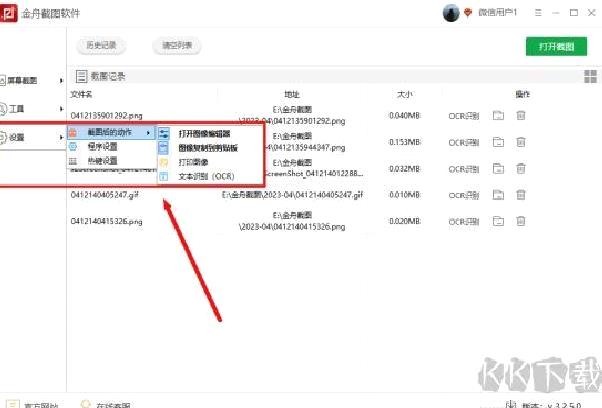Select 截图后的动作 menu entry
Image resolution: width=602 pixels, height=408 pixels.
coord(111,132)
